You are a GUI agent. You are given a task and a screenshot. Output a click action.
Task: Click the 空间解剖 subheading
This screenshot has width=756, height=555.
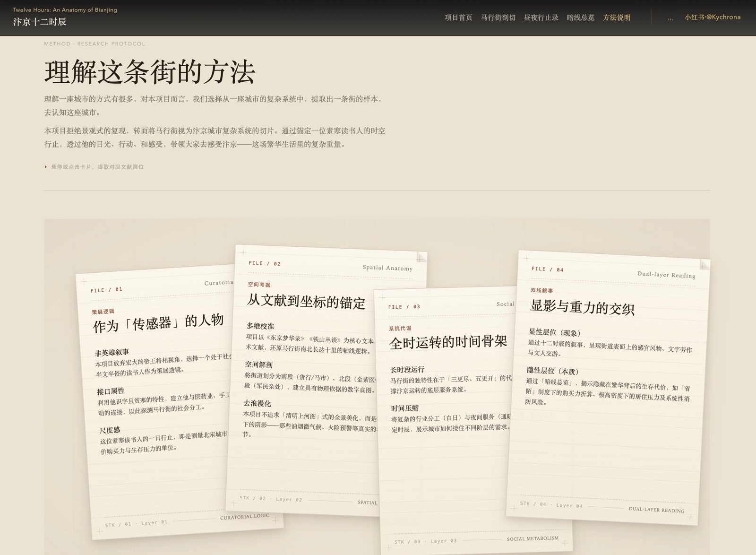point(258,364)
